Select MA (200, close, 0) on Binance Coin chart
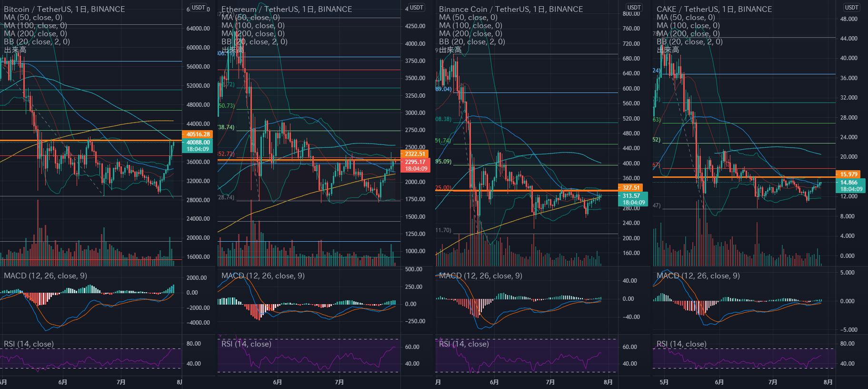Screen dimensions: 868x389 click(470, 33)
